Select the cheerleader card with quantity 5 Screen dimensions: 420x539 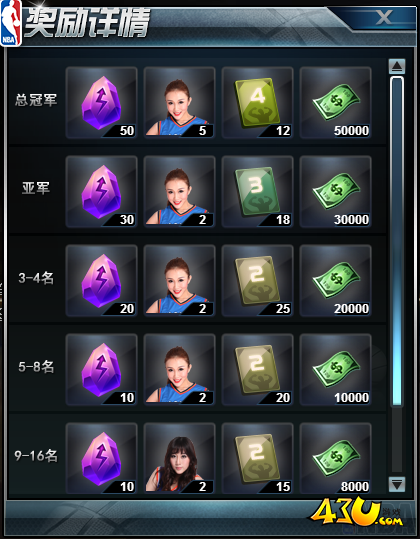[179, 102]
